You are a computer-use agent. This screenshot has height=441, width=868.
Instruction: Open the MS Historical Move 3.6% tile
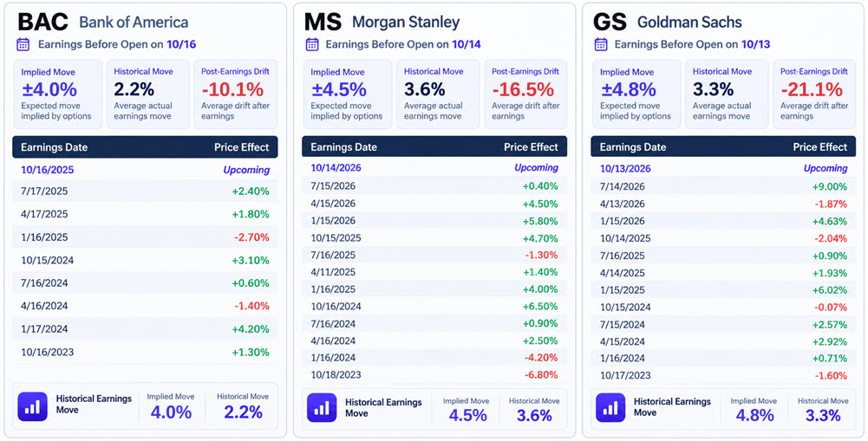(438, 94)
